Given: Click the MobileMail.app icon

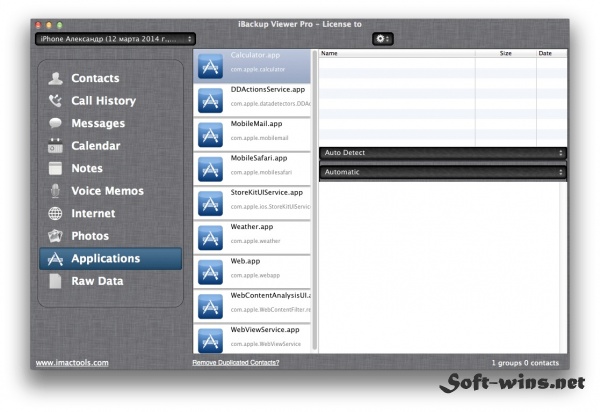Looking at the screenshot, I should pyautogui.click(x=210, y=135).
